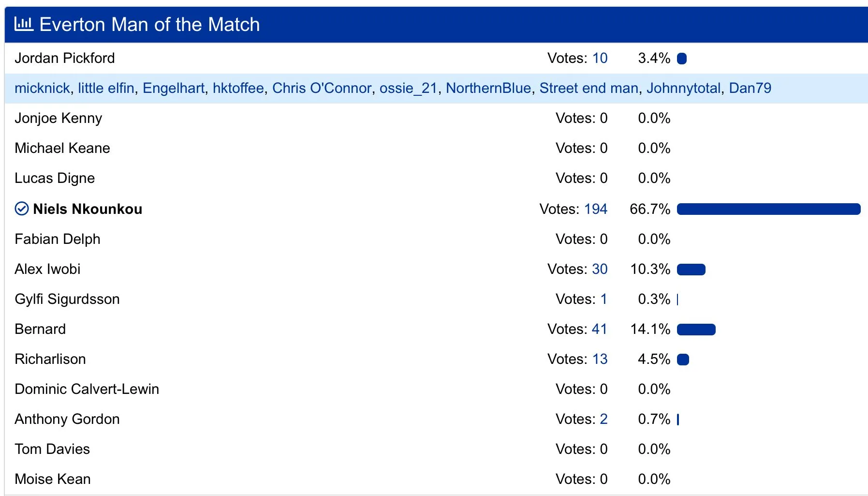This screenshot has height=496, width=868.
Task: Click the 66.7% progress bar for Nkounkou
Action: (768, 209)
